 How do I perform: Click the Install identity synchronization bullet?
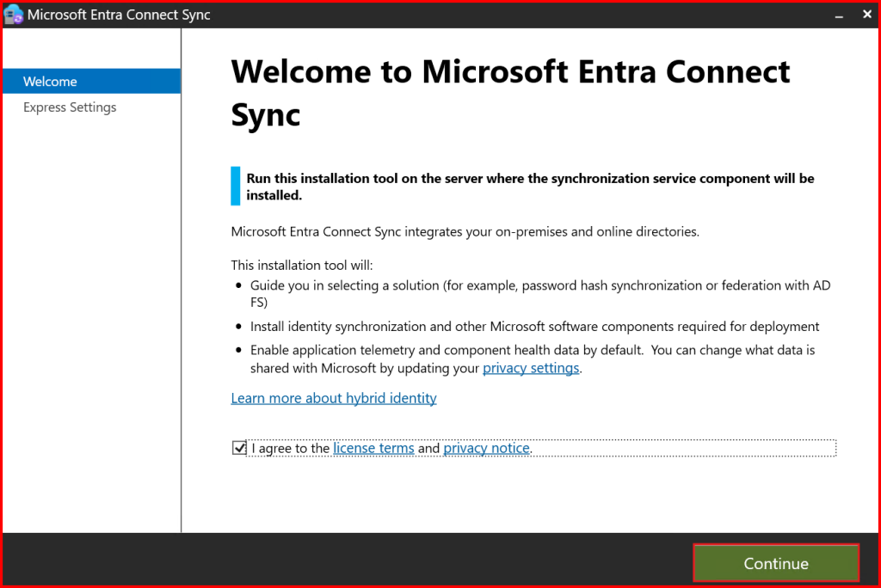[x=534, y=327]
